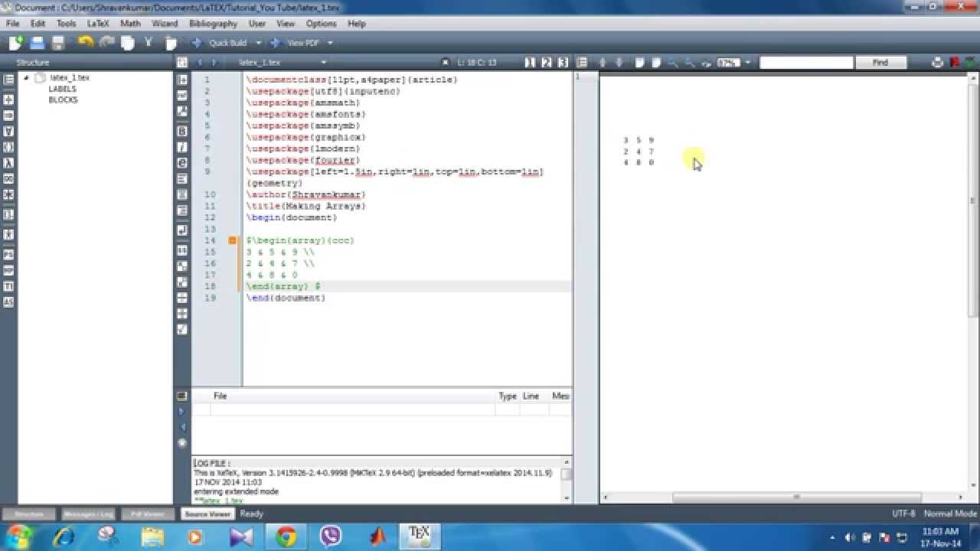980x551 pixels.
Task: Save the document with the Save icon
Action: [x=58, y=43]
